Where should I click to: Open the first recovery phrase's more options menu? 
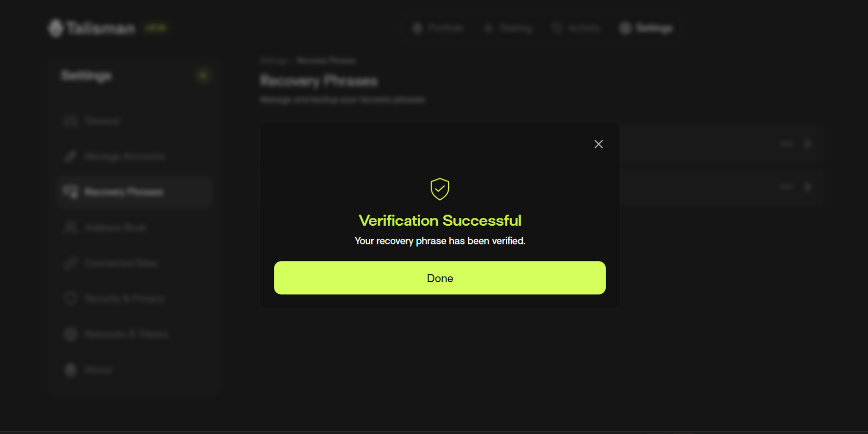click(786, 144)
